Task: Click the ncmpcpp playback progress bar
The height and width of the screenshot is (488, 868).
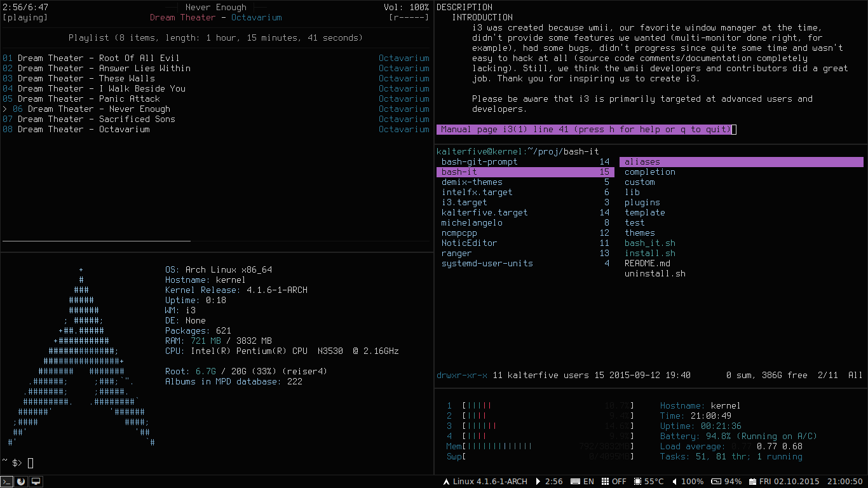Action: 216,241
